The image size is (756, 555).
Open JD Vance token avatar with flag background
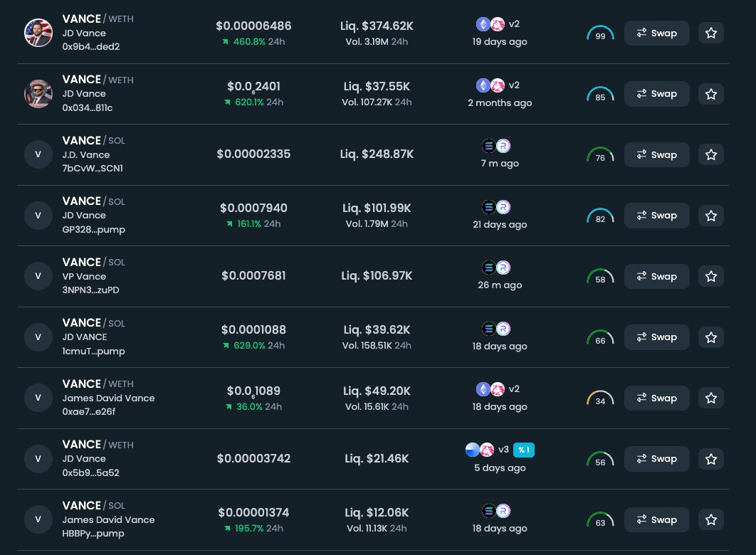tap(38, 33)
